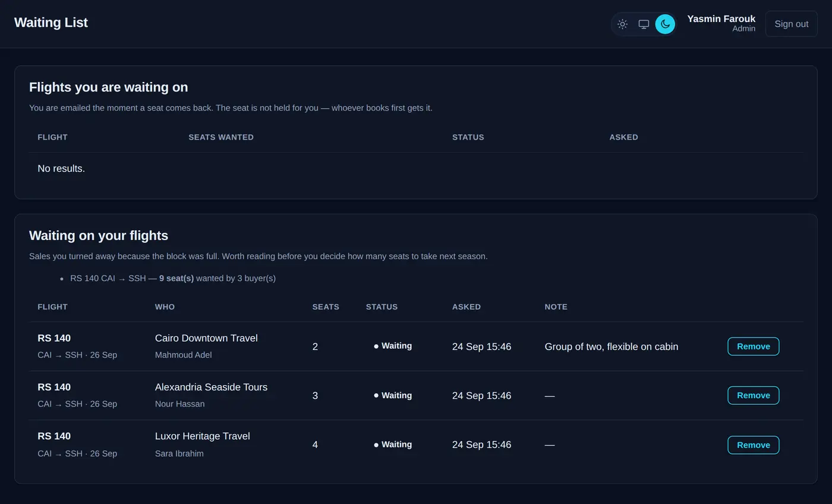This screenshot has width=832, height=504.
Task: Click RS 140 flight in Cairo Downtown row
Action: pos(54,338)
